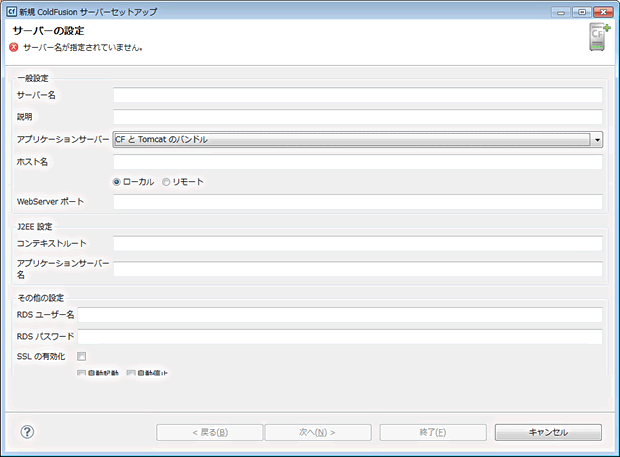Click the ColdFusion icon in title bar

coord(11,11)
